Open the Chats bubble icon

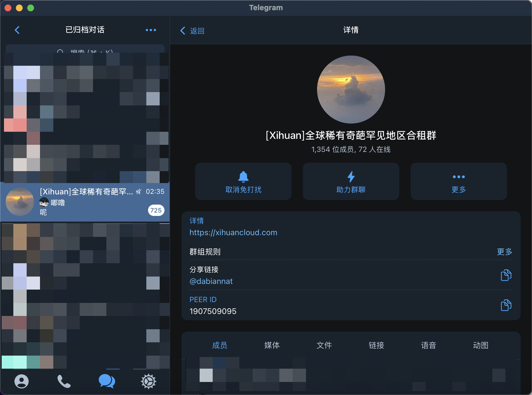(x=107, y=381)
